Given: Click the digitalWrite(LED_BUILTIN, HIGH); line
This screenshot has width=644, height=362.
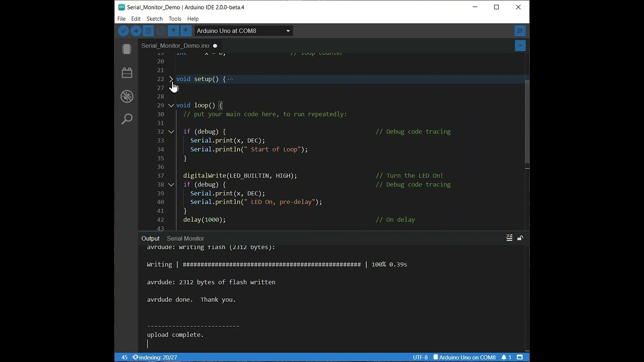Looking at the screenshot, I should point(240,175).
